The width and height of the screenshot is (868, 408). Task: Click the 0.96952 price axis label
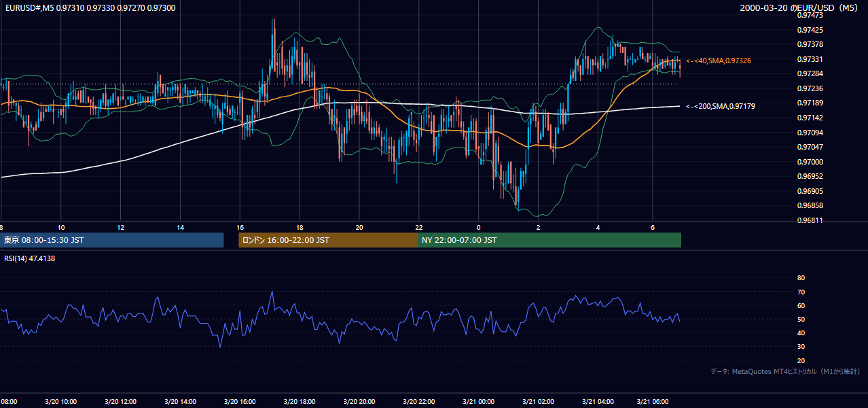pos(810,176)
